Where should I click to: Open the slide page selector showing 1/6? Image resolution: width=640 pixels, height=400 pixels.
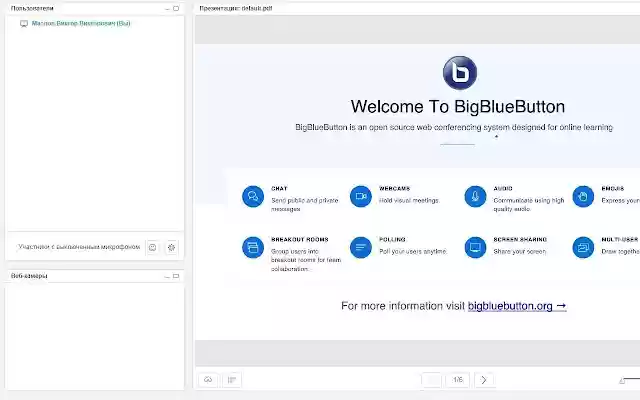458,380
